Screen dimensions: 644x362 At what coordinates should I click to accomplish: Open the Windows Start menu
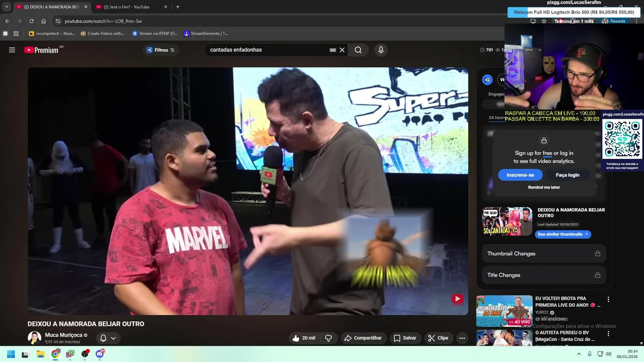click(x=11, y=354)
